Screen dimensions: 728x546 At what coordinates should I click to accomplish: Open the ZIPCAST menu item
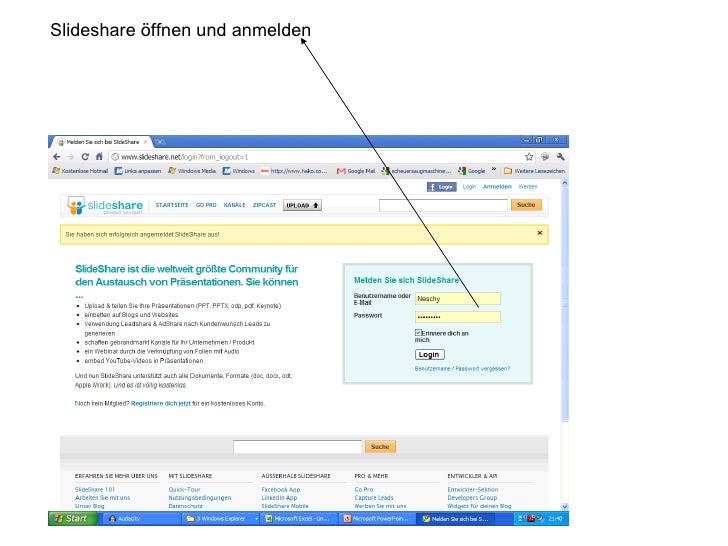tap(264, 205)
